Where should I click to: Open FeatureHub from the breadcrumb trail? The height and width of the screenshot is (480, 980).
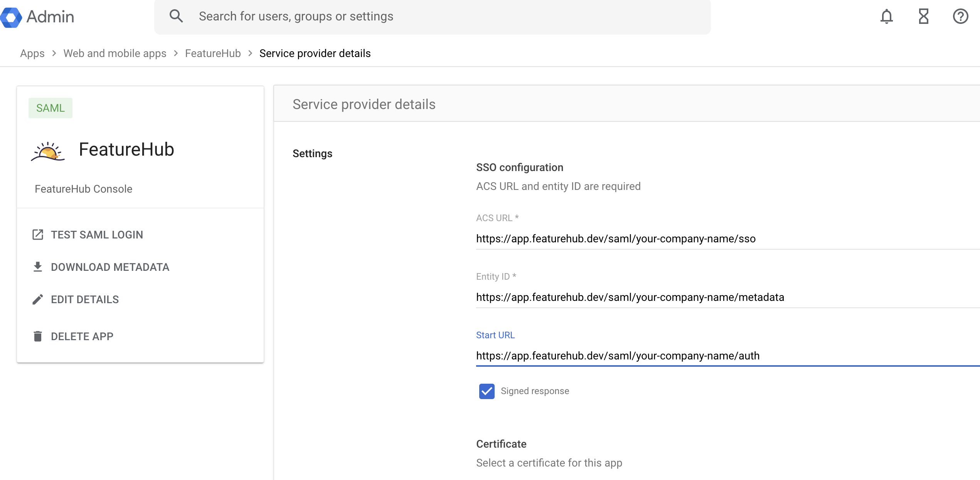(212, 53)
